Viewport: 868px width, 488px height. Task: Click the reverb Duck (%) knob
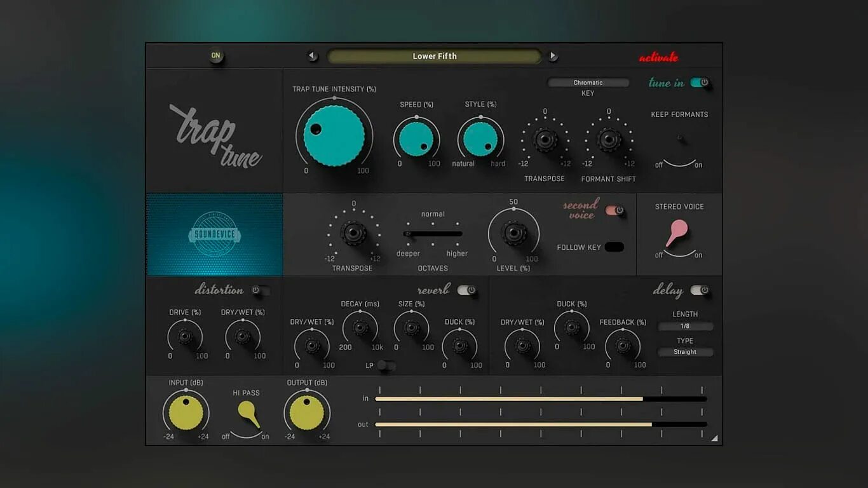point(460,346)
